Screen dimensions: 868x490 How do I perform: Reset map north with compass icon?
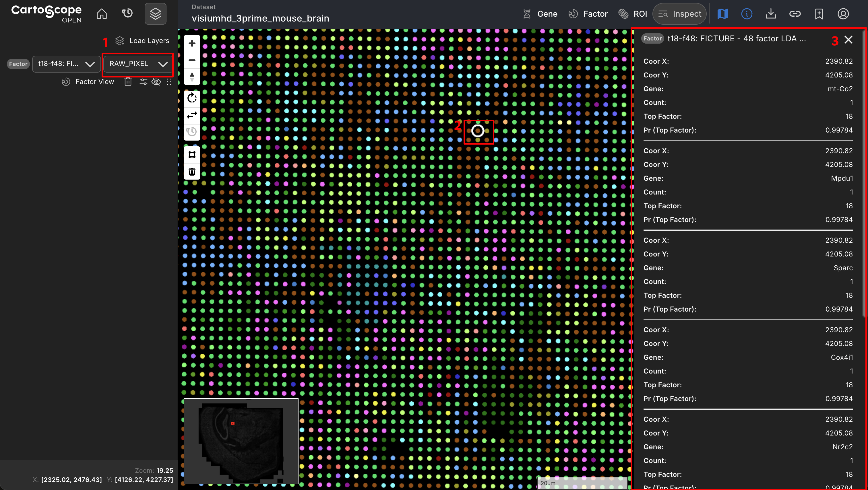pos(192,76)
